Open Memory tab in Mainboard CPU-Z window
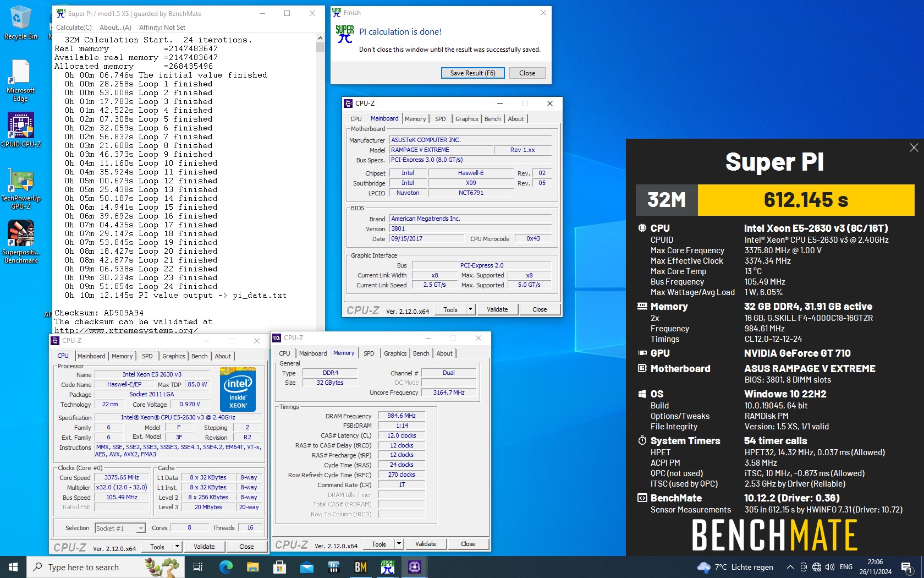This screenshot has height=578, width=924. click(x=415, y=119)
